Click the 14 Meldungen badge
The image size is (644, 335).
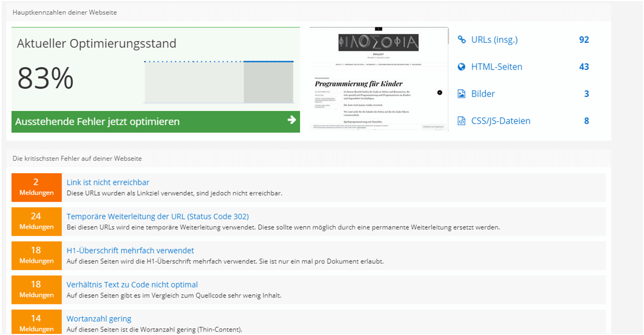point(36,323)
